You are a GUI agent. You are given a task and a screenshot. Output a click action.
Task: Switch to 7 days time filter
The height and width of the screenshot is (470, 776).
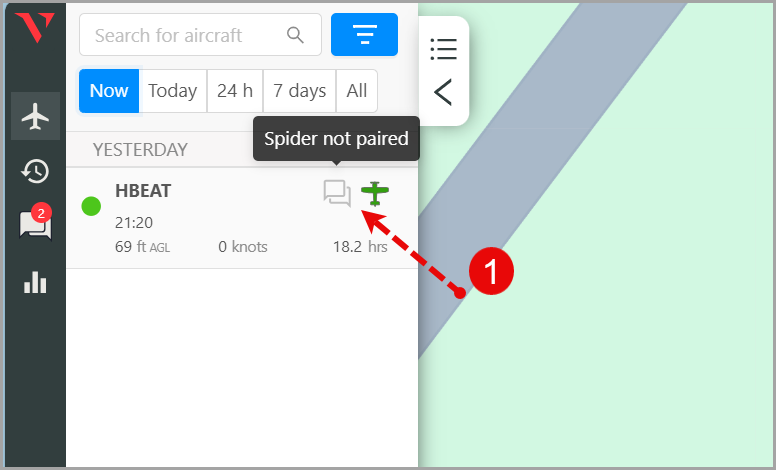click(300, 91)
